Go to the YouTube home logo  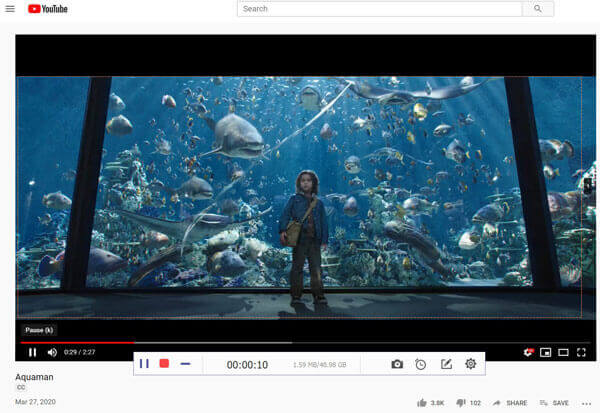tap(48, 9)
